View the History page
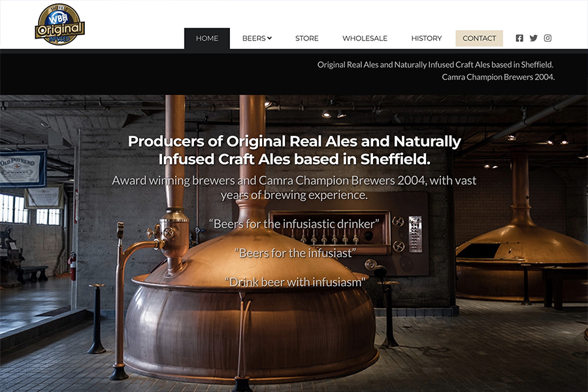 pyautogui.click(x=427, y=39)
